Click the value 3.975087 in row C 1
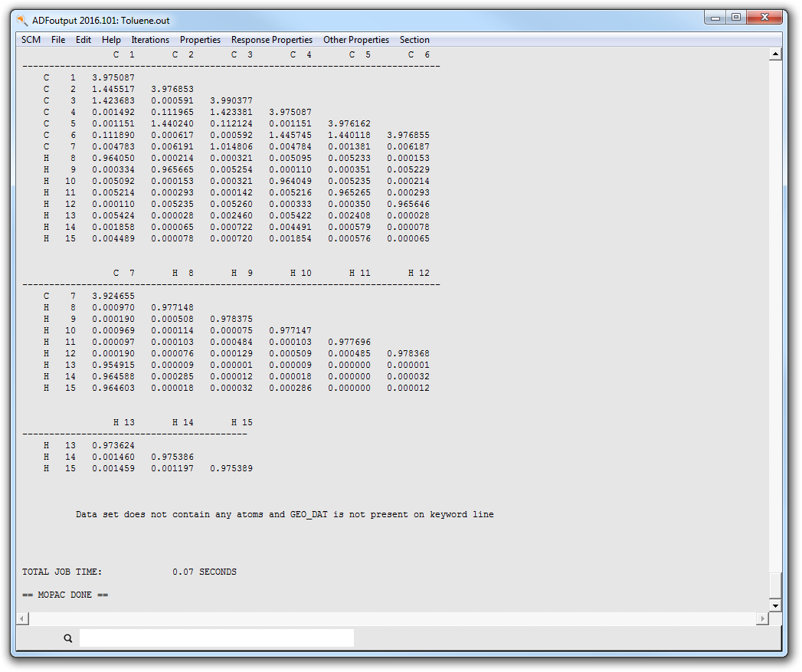 coord(113,77)
